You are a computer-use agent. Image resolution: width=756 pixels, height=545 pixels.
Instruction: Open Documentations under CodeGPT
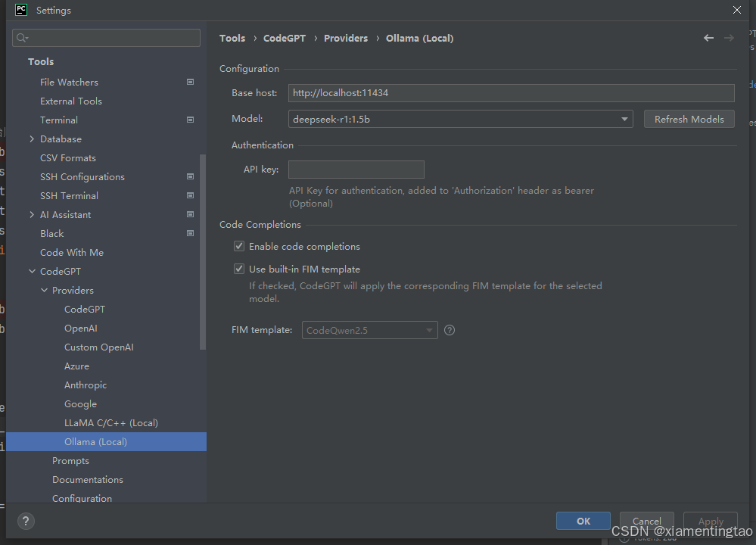[x=87, y=479]
